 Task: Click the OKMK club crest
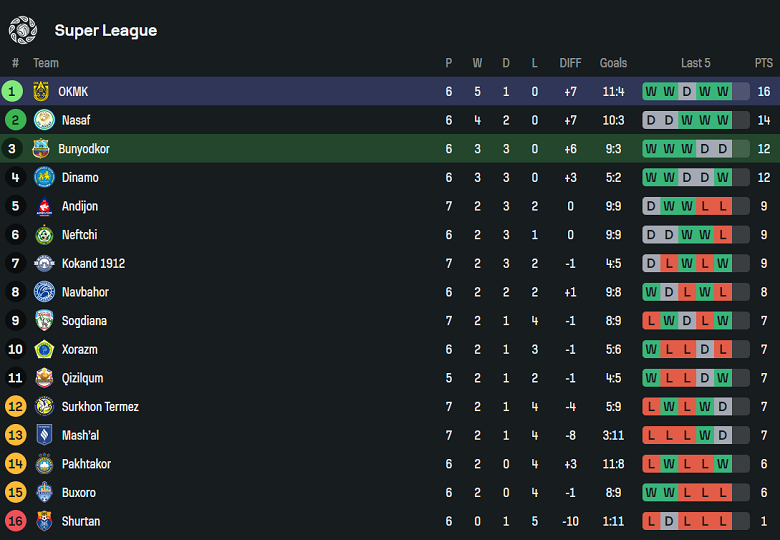[44, 92]
